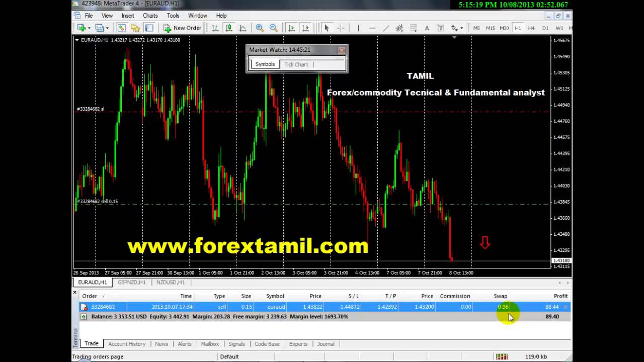Switch timeframe to M15

(x=490, y=28)
